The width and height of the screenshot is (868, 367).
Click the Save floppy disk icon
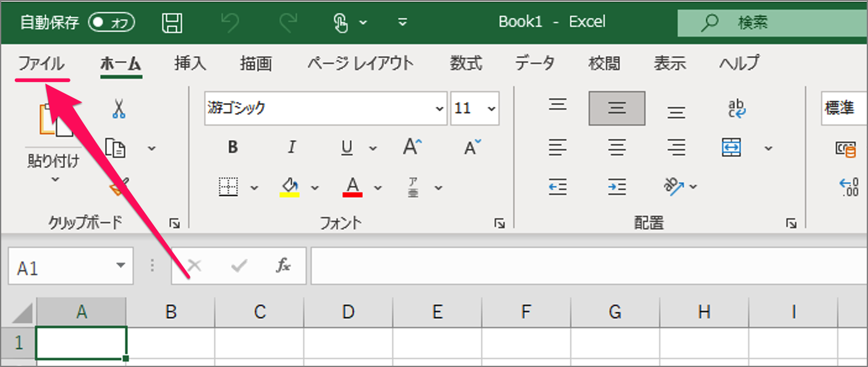coord(172,23)
